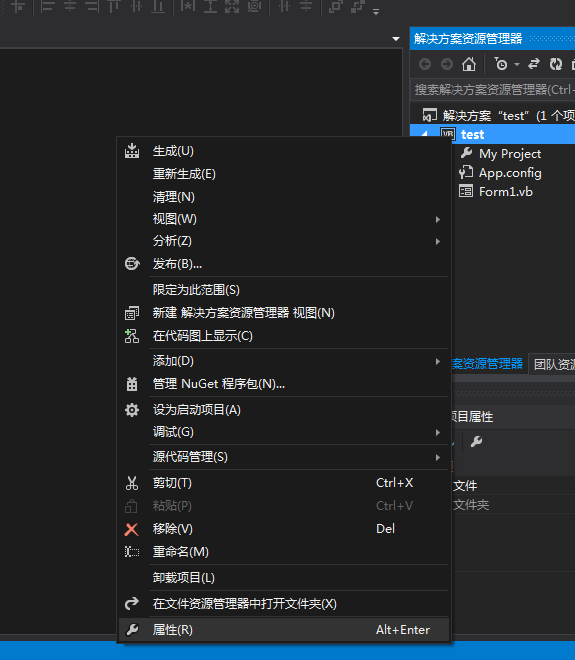
Task: Select Form1.vb in Solution Explorer
Action: pyautogui.click(x=506, y=192)
